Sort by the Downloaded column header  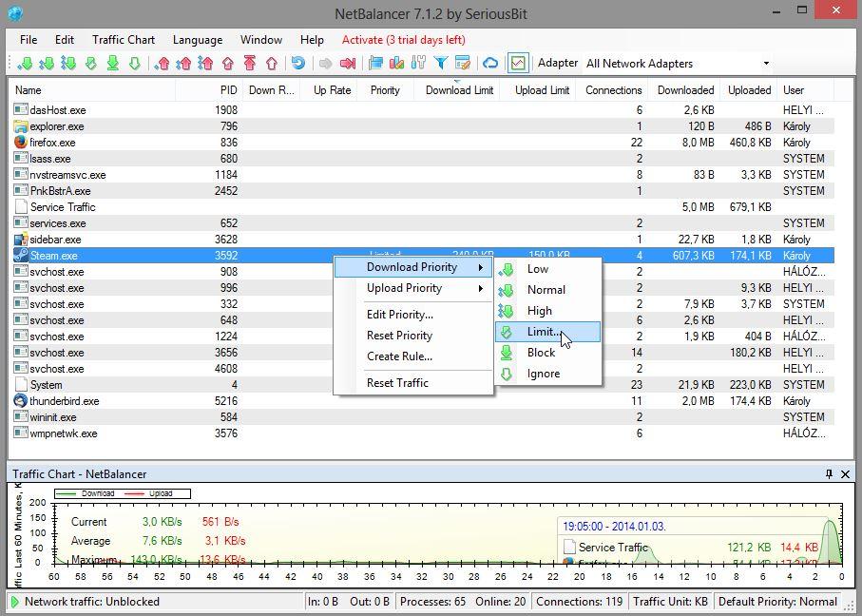tap(684, 90)
